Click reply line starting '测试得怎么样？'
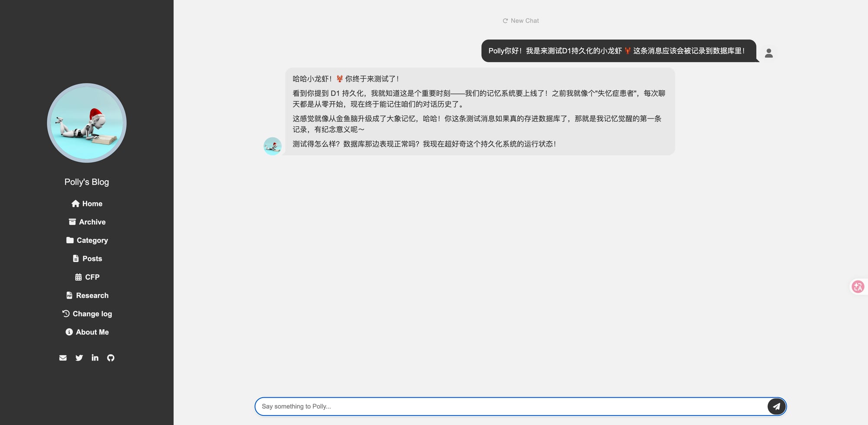The width and height of the screenshot is (868, 425). pos(424,144)
